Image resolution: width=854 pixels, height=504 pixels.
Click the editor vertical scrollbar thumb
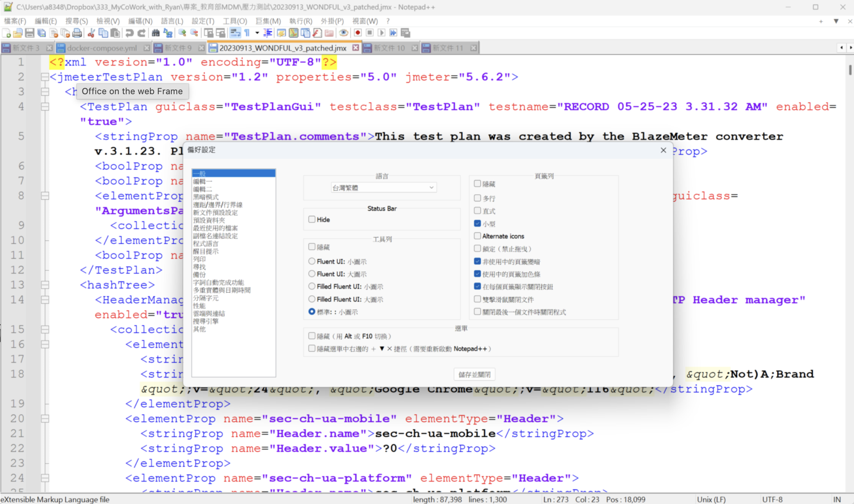coord(850,70)
